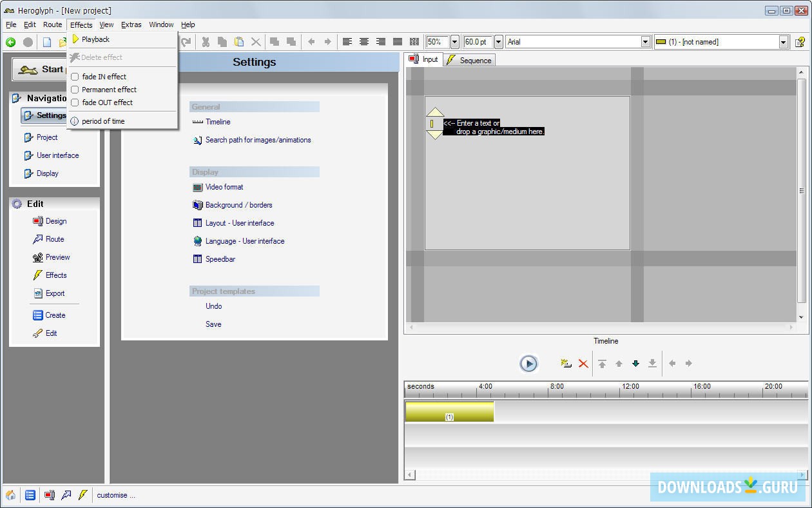The image size is (812, 508).
Task: Click the Play button under Timeline
Action: [x=528, y=364]
